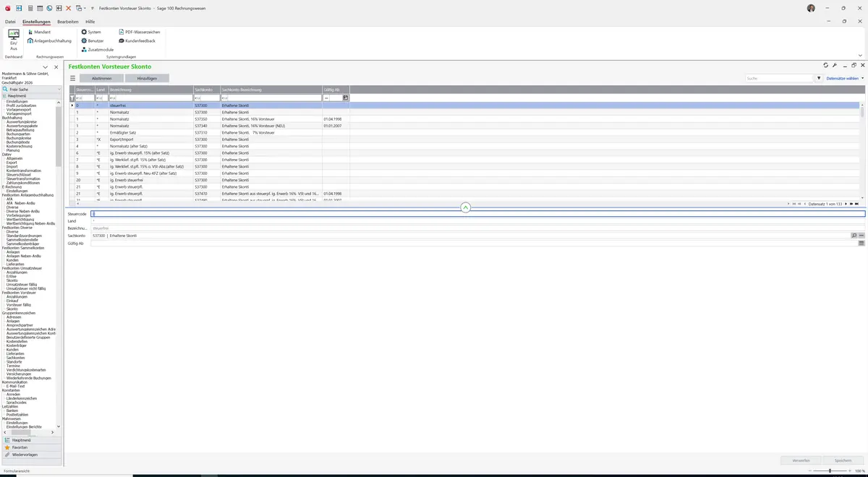Image resolution: width=868 pixels, height=477 pixels.
Task: Click the wrench settings icon
Action: (x=835, y=65)
